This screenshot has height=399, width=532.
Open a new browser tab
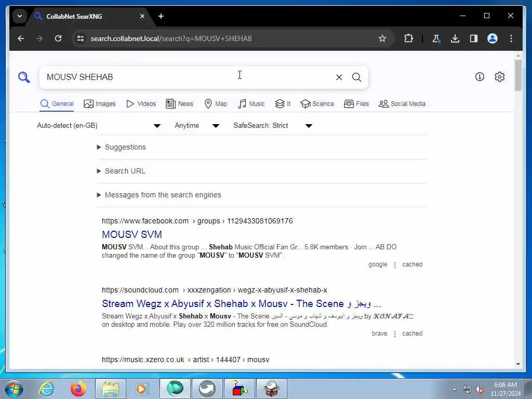(x=161, y=16)
